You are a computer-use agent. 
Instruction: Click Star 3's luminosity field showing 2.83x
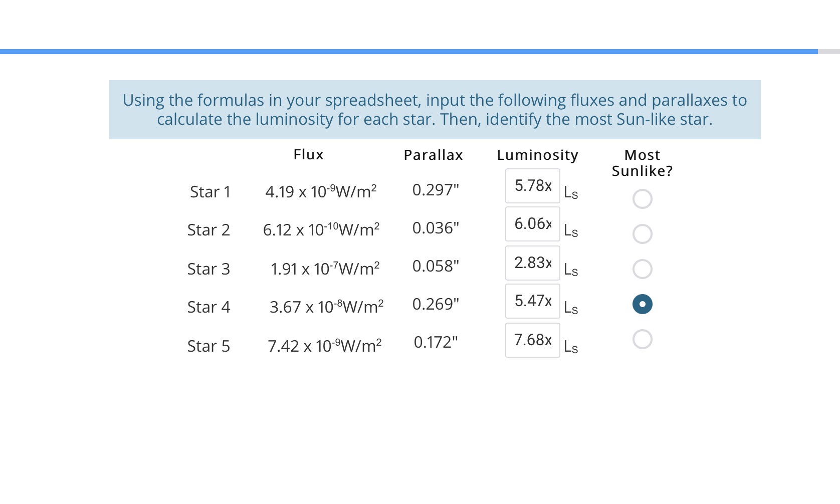[x=532, y=263]
